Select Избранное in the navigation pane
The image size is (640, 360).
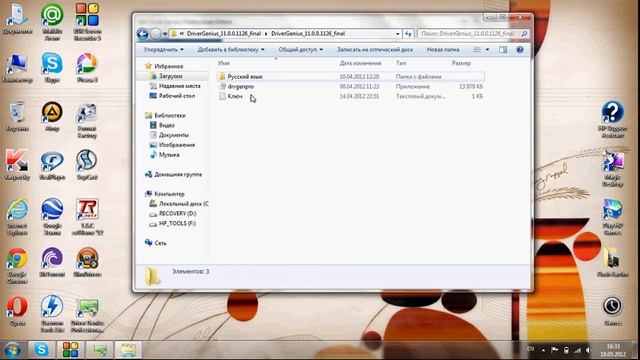coord(169,66)
